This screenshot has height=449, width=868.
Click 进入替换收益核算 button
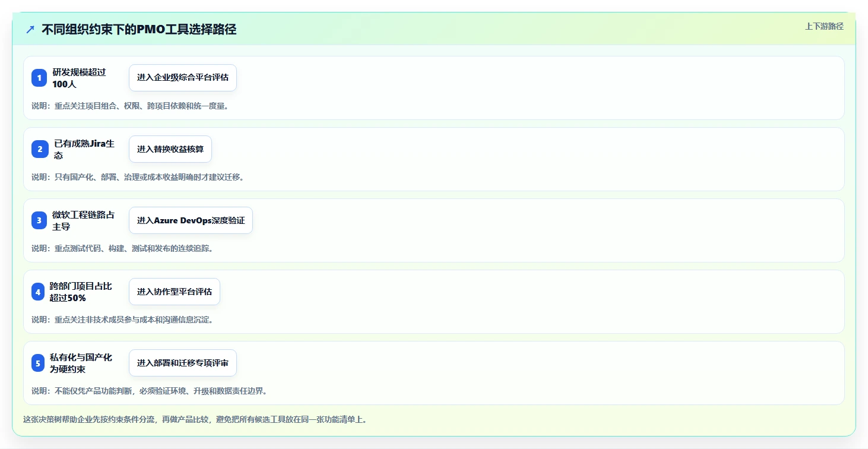coord(170,149)
